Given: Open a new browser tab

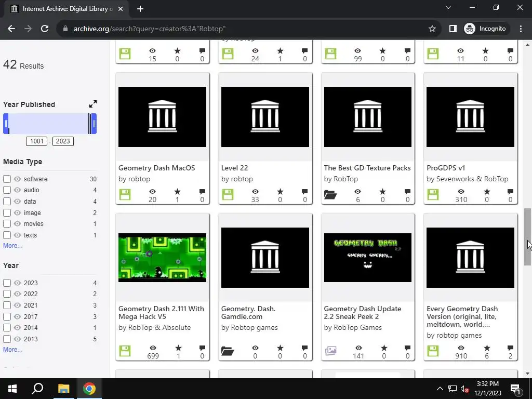Looking at the screenshot, I should coord(140,9).
